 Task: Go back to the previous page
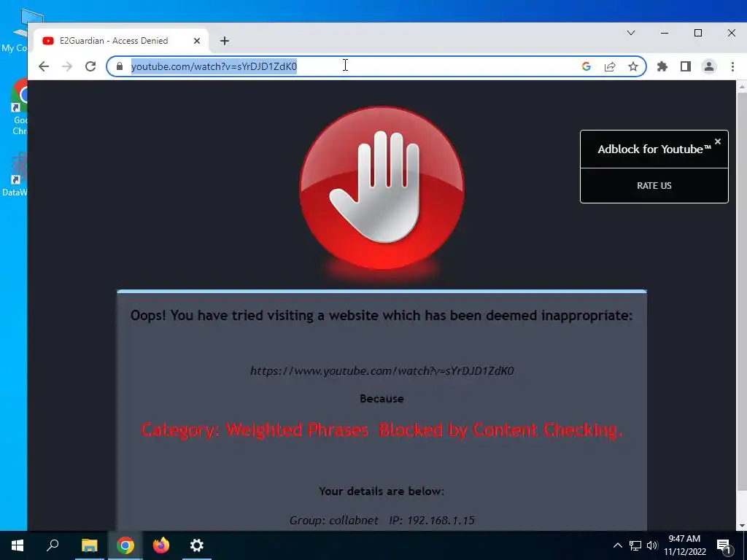pos(44,66)
